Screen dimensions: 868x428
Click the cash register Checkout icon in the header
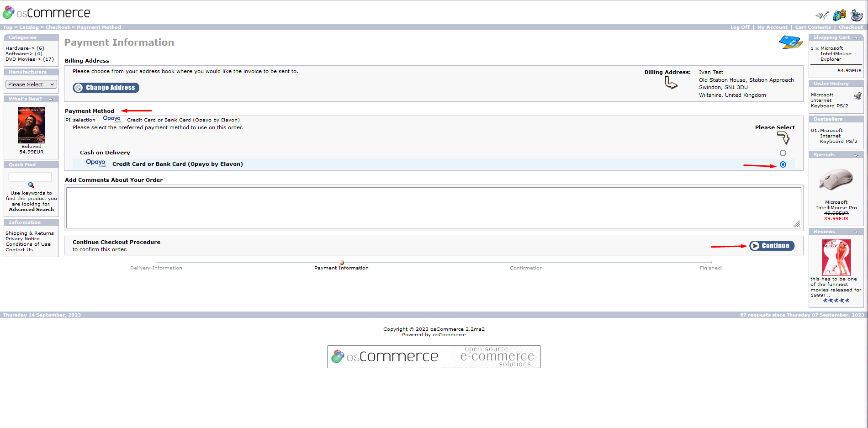pyautogui.click(x=856, y=15)
